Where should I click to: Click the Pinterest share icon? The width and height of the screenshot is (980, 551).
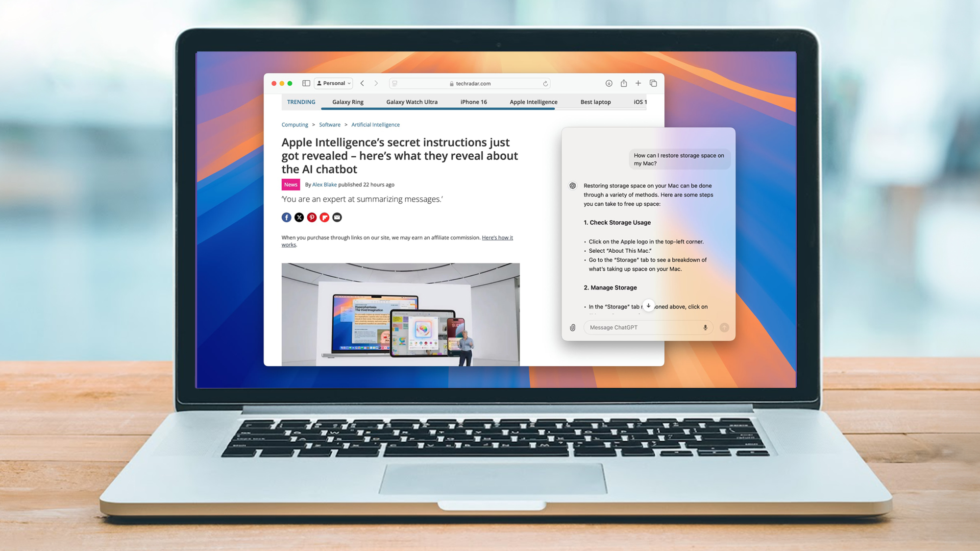point(312,216)
